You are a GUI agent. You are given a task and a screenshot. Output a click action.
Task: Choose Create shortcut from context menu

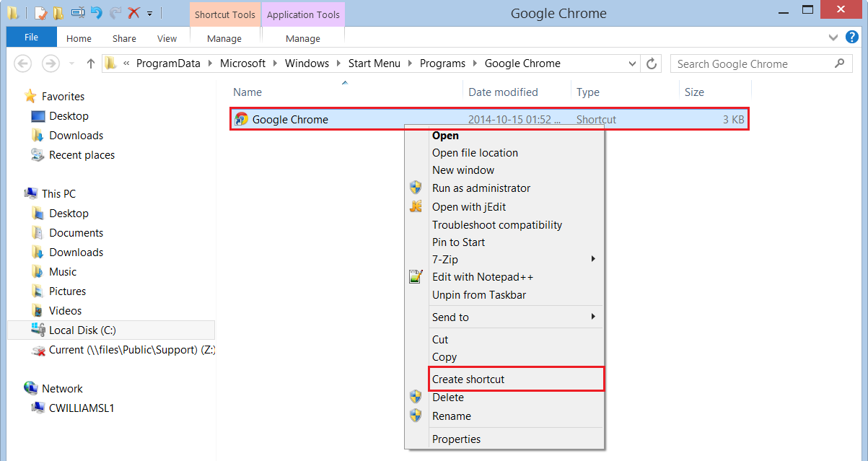tap(468, 379)
